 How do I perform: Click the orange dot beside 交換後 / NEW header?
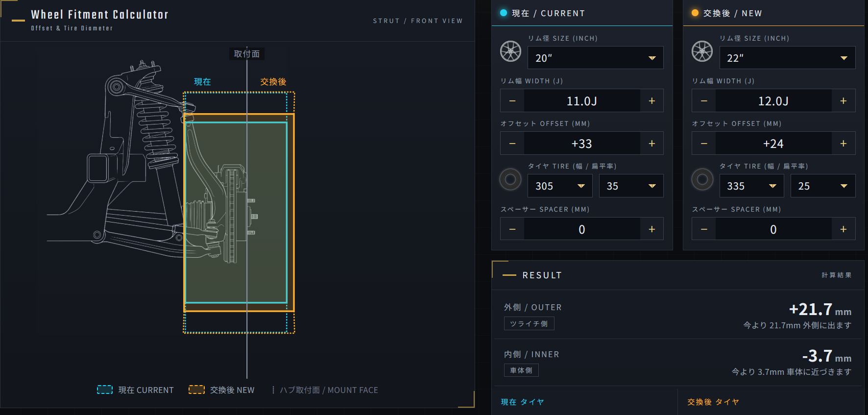(695, 13)
